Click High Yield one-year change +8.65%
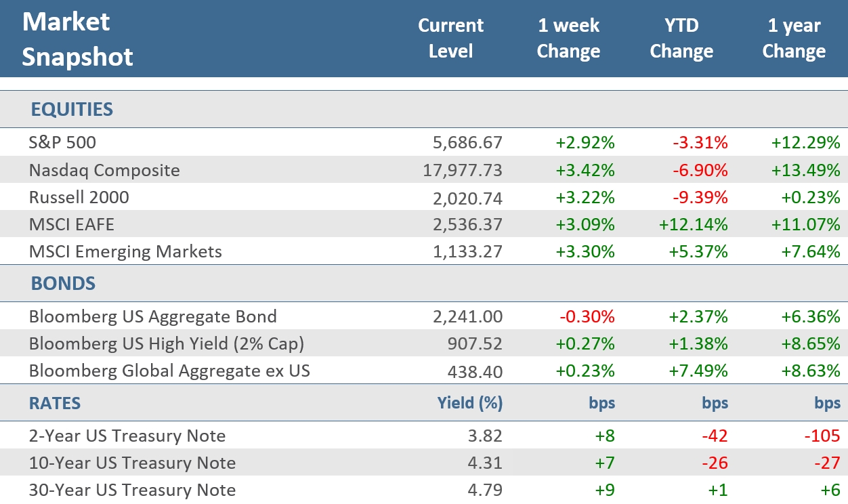The image size is (848, 504). point(811,343)
